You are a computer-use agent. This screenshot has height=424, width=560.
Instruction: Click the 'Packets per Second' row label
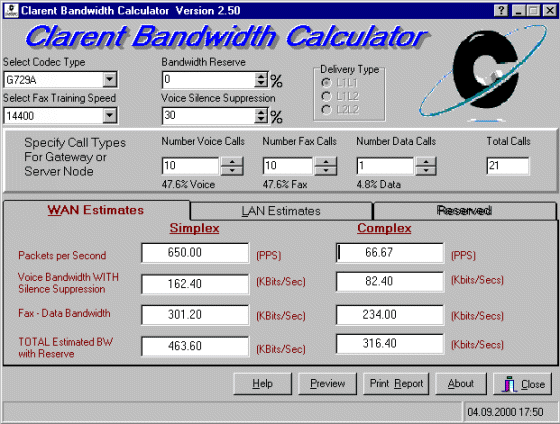[62, 255]
